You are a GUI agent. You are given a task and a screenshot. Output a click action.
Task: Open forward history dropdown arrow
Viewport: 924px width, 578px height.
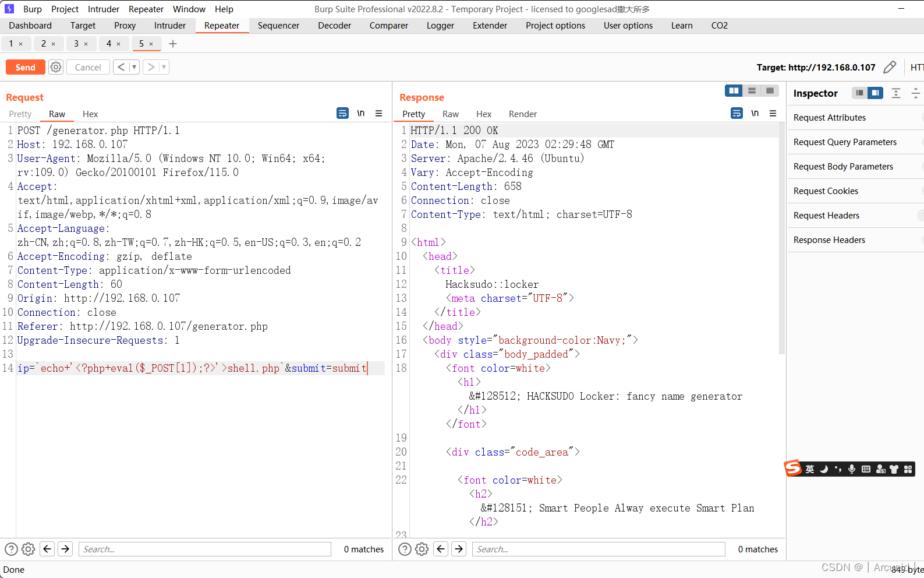(164, 67)
